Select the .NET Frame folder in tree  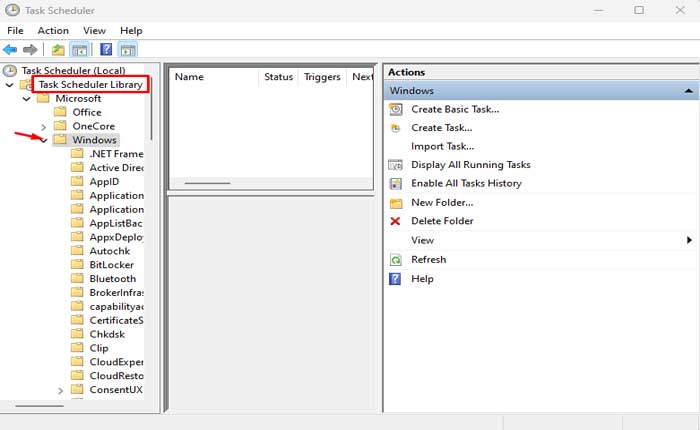pos(116,154)
